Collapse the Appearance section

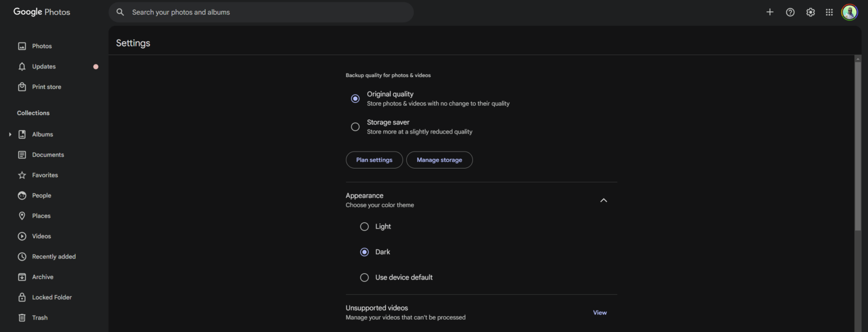pos(604,200)
